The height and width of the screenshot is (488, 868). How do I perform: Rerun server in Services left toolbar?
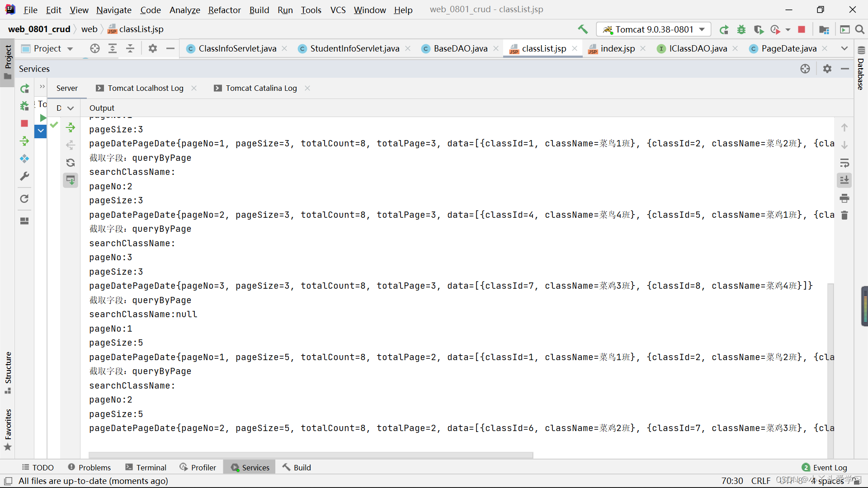click(24, 89)
